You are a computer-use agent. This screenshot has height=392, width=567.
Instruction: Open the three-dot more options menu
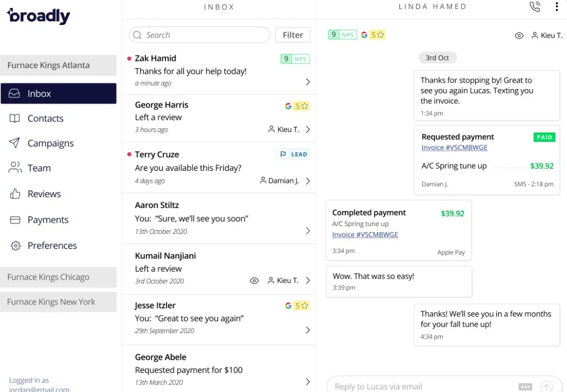click(556, 6)
